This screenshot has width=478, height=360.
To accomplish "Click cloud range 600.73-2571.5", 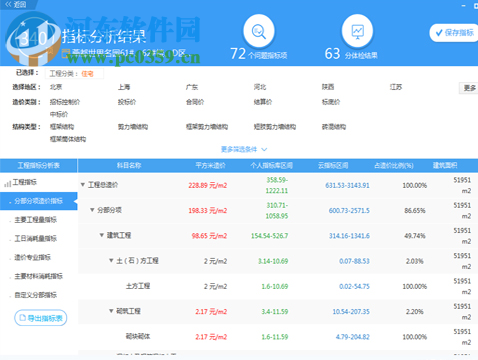I will (349, 211).
